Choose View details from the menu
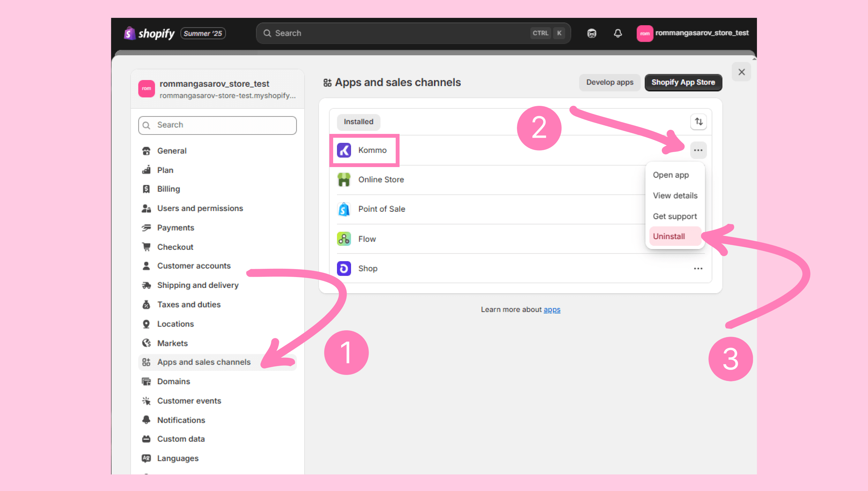Screen dimensions: 868x491 click(675, 195)
